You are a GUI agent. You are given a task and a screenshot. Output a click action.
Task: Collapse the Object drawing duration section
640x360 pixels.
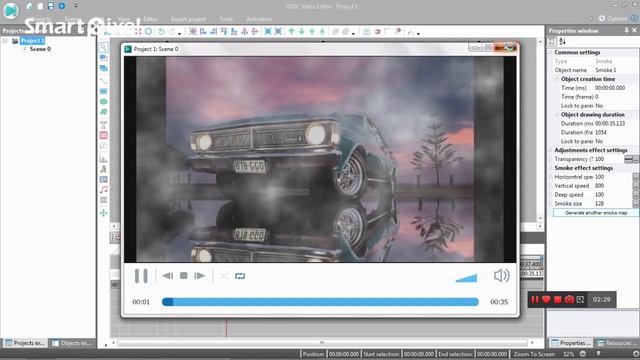(557, 115)
